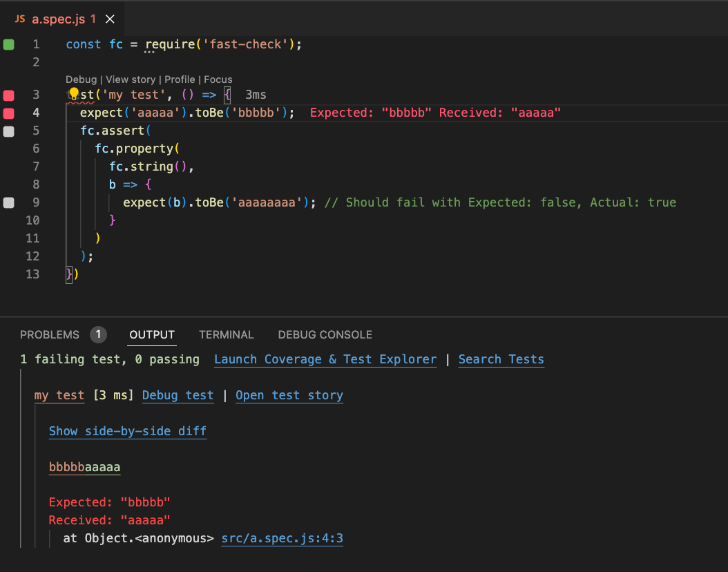Click the 'aaaaaaaa' string on line 9
The width and height of the screenshot is (728, 572).
pyautogui.click(x=267, y=202)
